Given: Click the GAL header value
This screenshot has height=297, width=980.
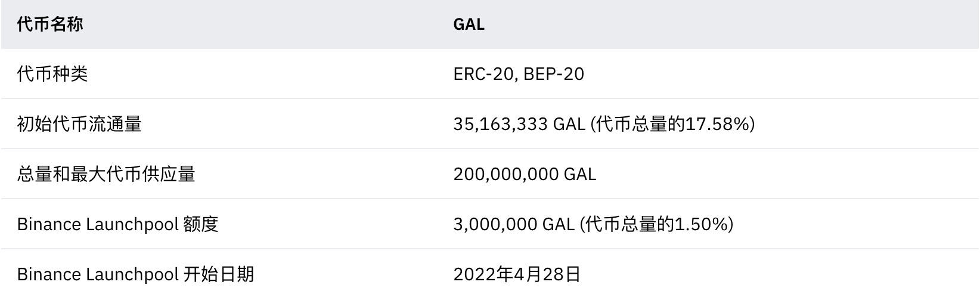Looking at the screenshot, I should coord(469,24).
